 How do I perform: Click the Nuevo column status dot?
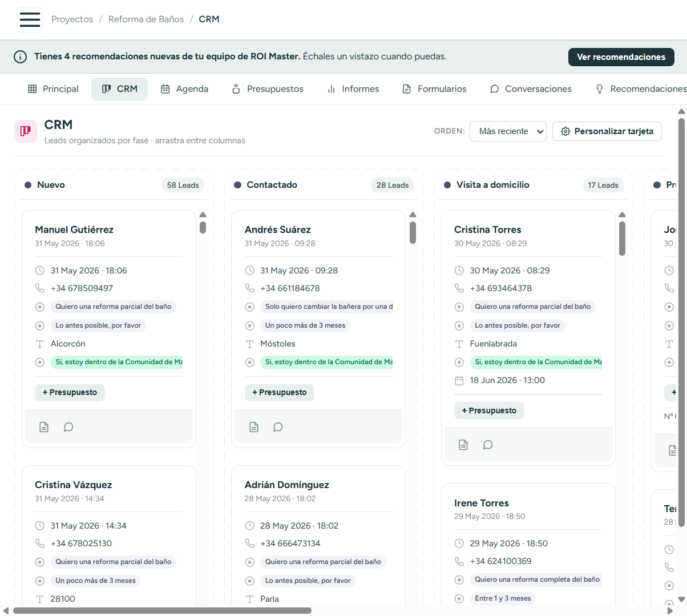(x=28, y=185)
